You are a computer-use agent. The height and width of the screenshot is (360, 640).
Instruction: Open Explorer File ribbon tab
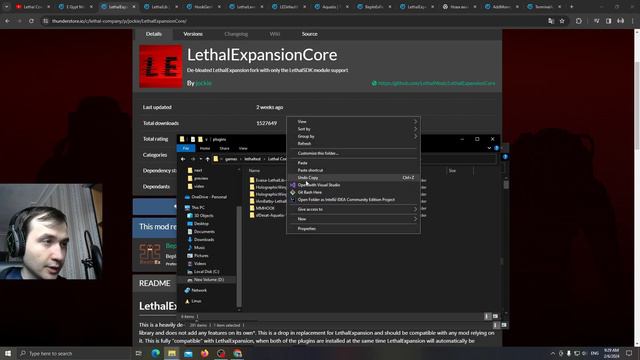coord(186,148)
